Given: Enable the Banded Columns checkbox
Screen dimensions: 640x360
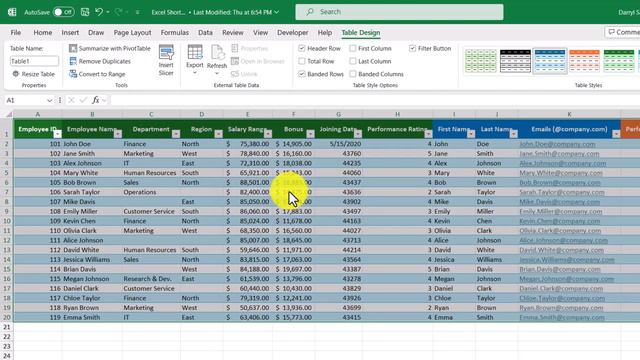Looking at the screenshot, I should (353, 74).
